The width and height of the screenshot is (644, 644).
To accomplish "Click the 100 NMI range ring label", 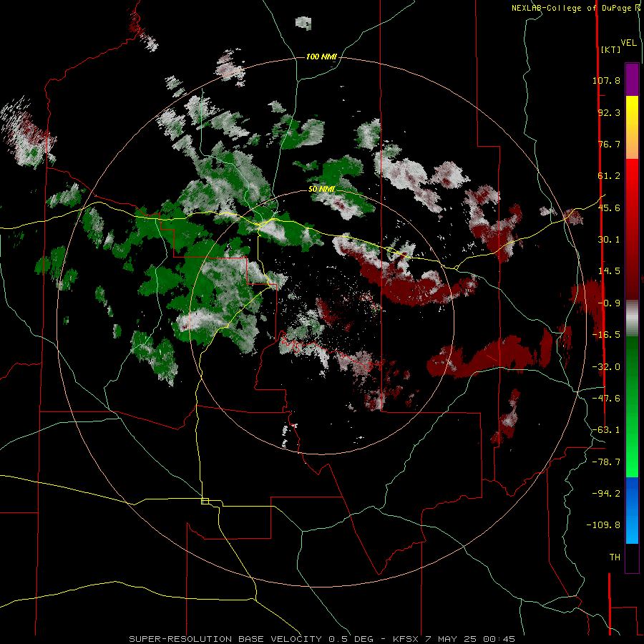I will [x=321, y=57].
